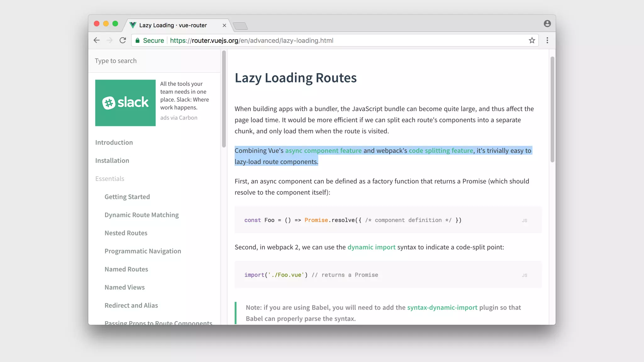
Task: Go to Dynamic Route Matching page
Action: [x=142, y=215]
